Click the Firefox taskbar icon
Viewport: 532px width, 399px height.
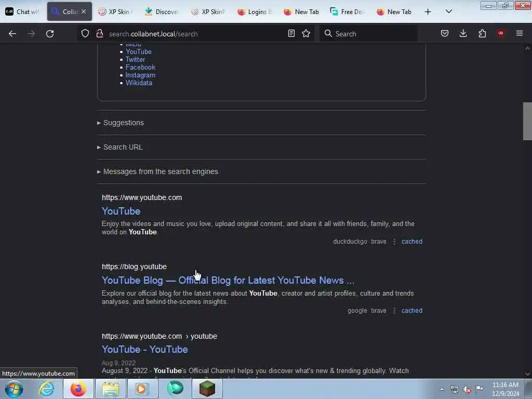[x=78, y=389]
